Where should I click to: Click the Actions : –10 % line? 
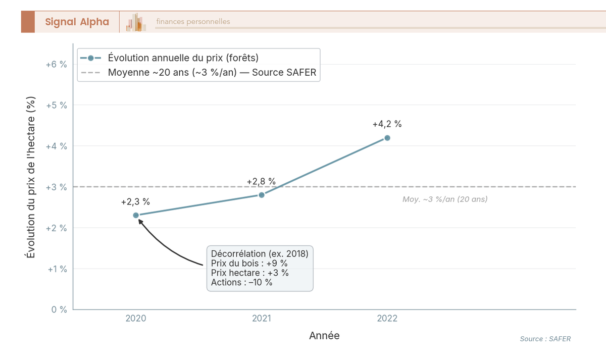click(x=242, y=282)
